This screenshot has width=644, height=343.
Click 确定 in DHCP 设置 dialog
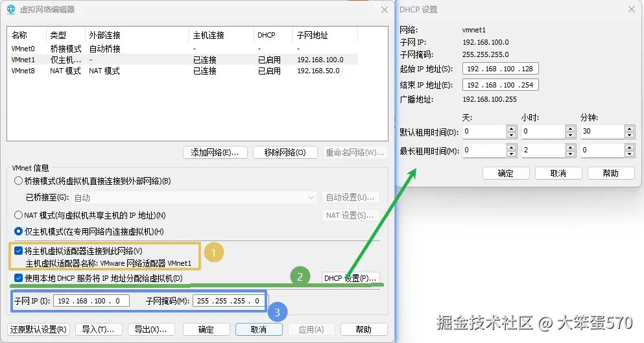click(506, 173)
